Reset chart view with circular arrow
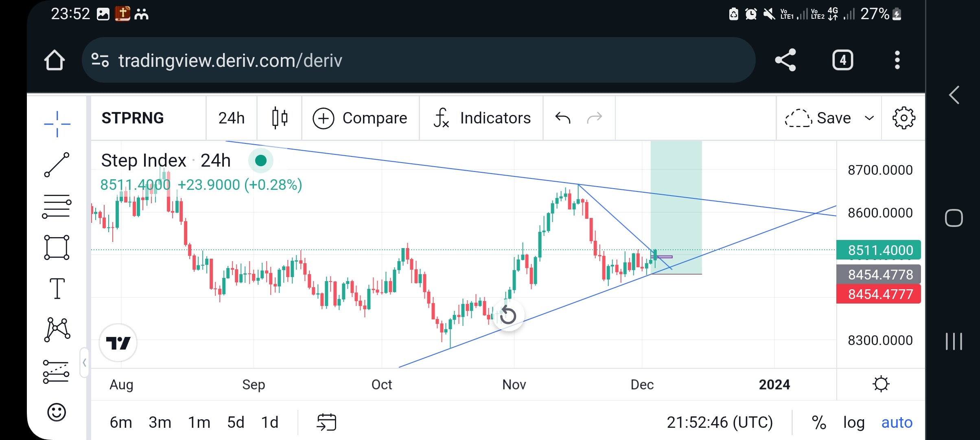 508,315
